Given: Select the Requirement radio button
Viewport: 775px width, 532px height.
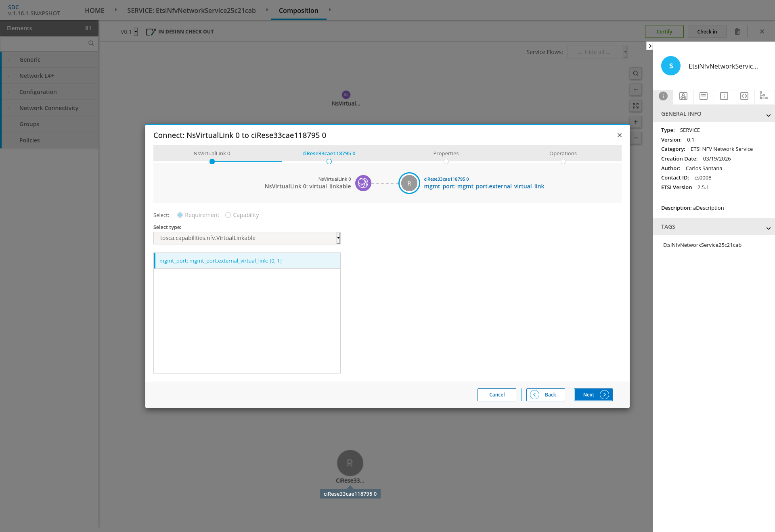Looking at the screenshot, I should click(180, 215).
